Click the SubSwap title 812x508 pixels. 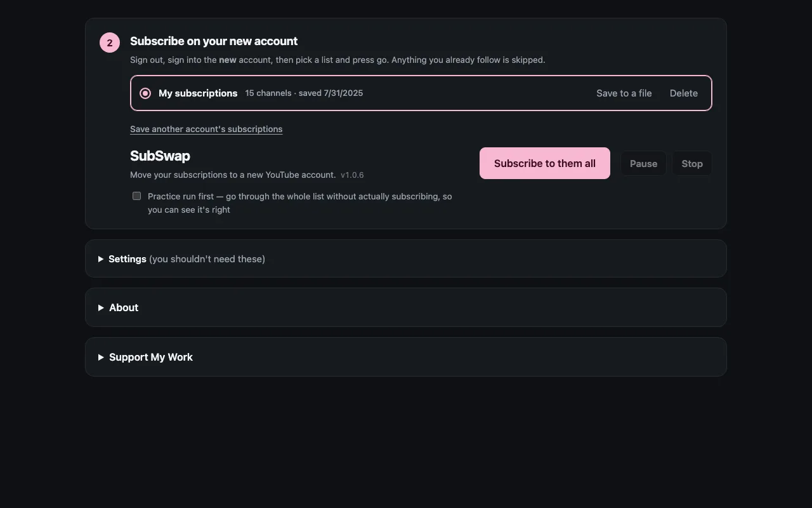pyautogui.click(x=160, y=156)
